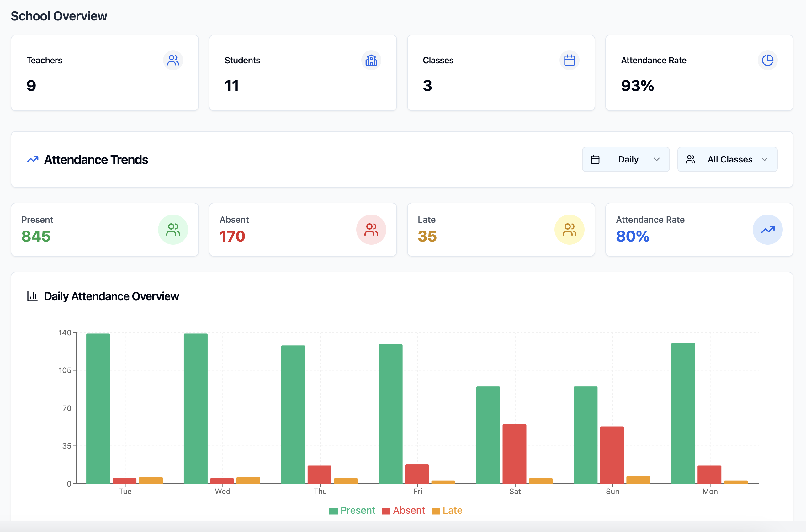Click the Teachers people icon
The image size is (806, 532).
point(173,60)
